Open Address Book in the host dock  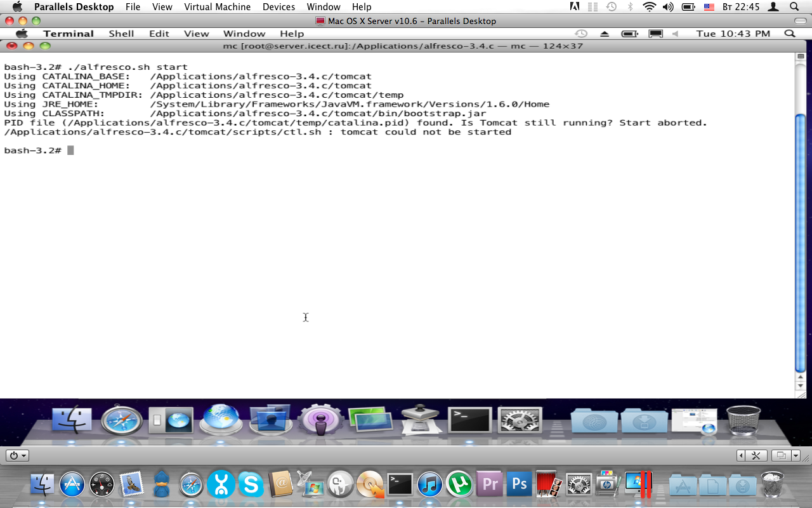280,485
